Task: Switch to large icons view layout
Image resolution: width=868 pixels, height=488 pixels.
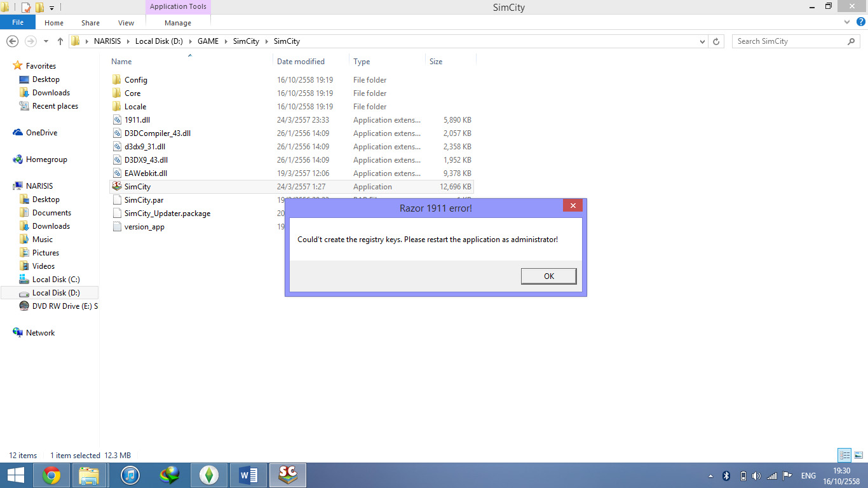Action: [858, 455]
